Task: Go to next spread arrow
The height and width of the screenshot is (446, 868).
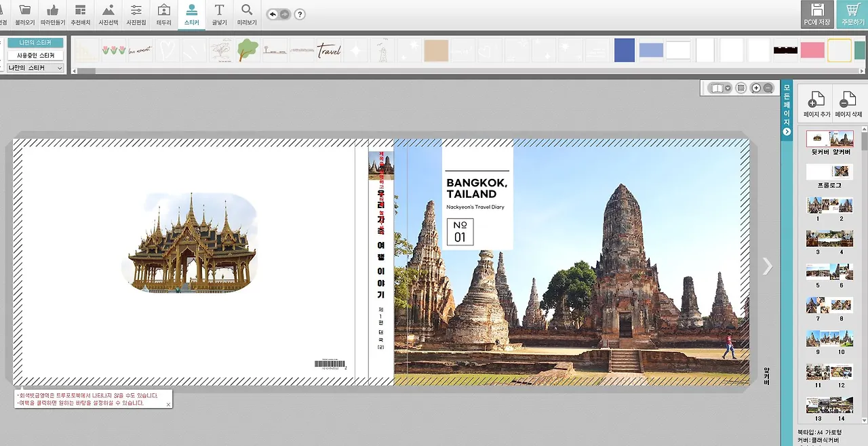Action: (x=767, y=266)
